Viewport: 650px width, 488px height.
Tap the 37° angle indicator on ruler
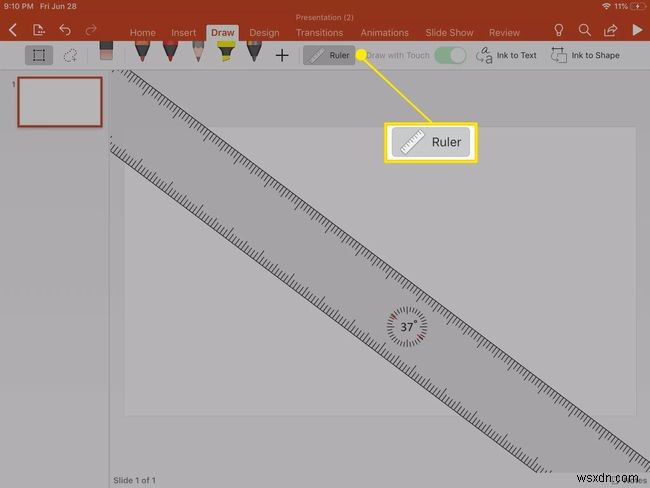pos(407,327)
